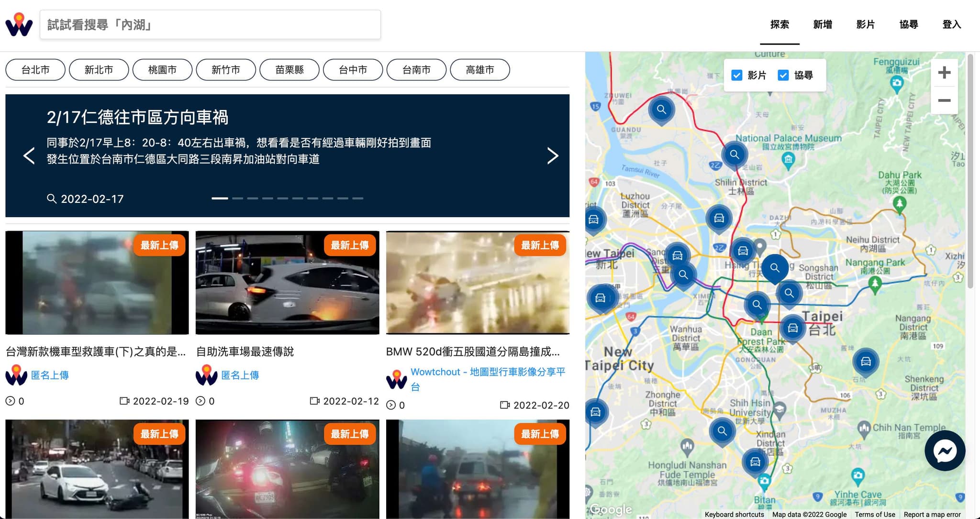Open the 登入 menu item

pyautogui.click(x=952, y=24)
